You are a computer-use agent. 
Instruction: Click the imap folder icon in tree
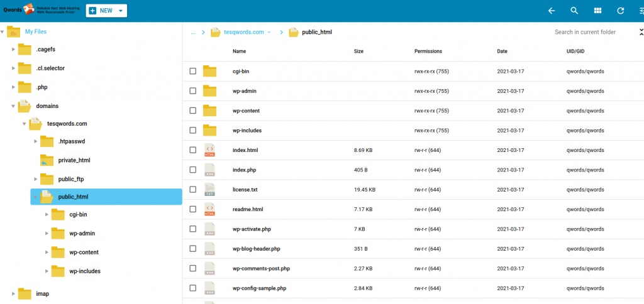click(25, 294)
